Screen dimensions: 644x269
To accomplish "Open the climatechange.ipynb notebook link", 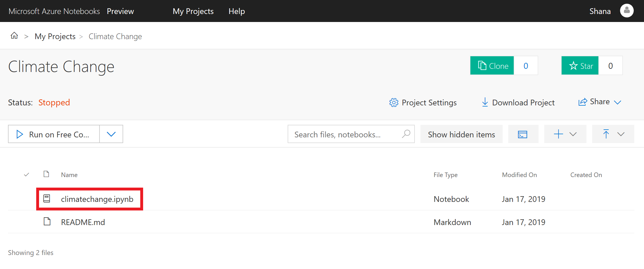I will [x=97, y=199].
